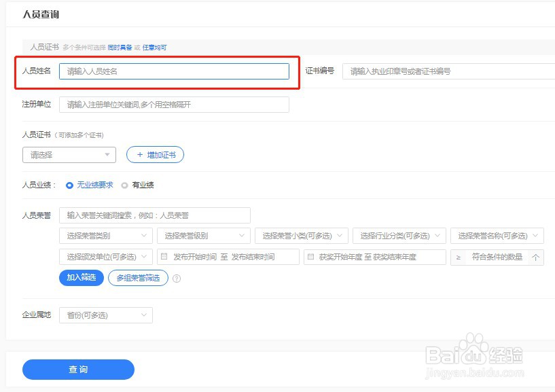
Task: Open the 选择荣誉名称 multi-select dropdown
Action: 497,236
